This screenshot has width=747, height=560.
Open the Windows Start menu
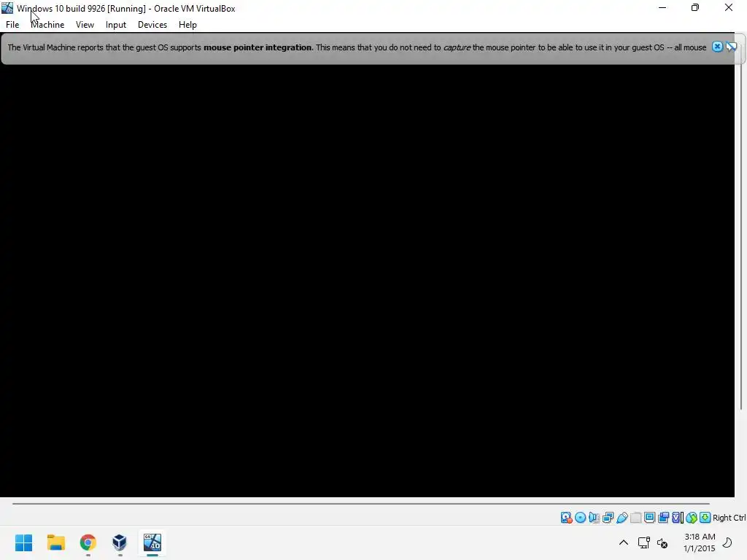click(24, 542)
